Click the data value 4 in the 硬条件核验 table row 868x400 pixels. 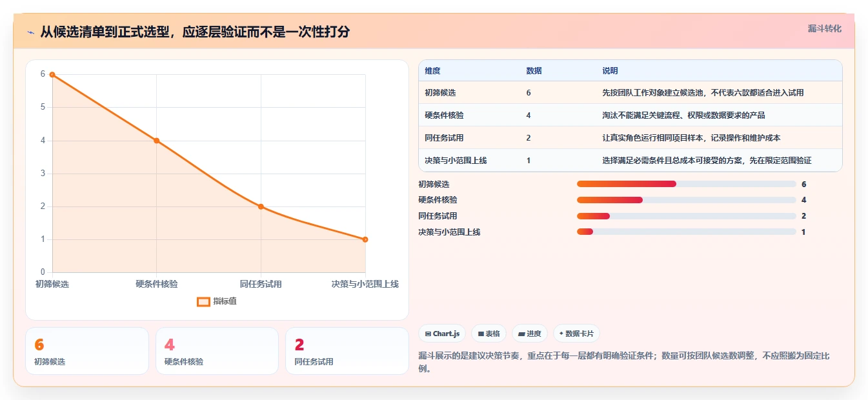tap(529, 115)
